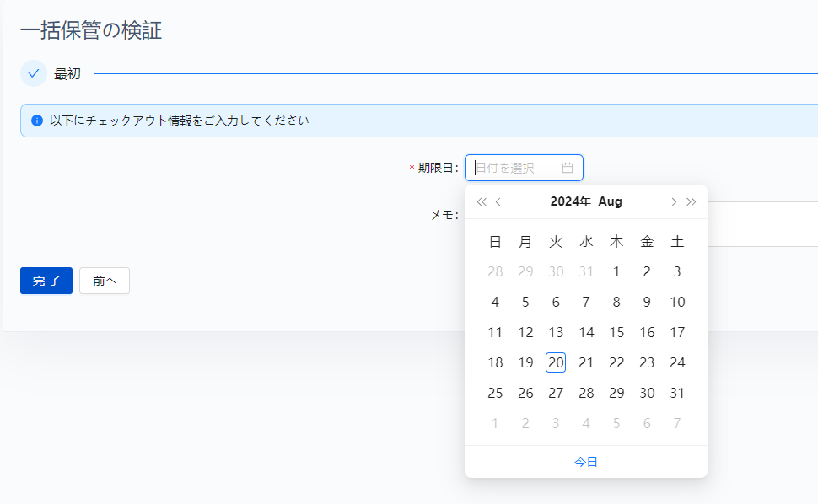The image size is (818, 504).
Task: Select the Sunday column header 日
Action: tap(495, 241)
